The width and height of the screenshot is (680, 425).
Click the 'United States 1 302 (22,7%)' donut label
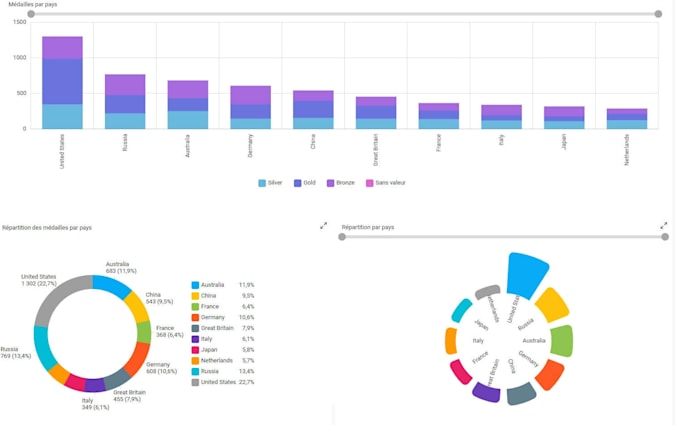coord(39,280)
